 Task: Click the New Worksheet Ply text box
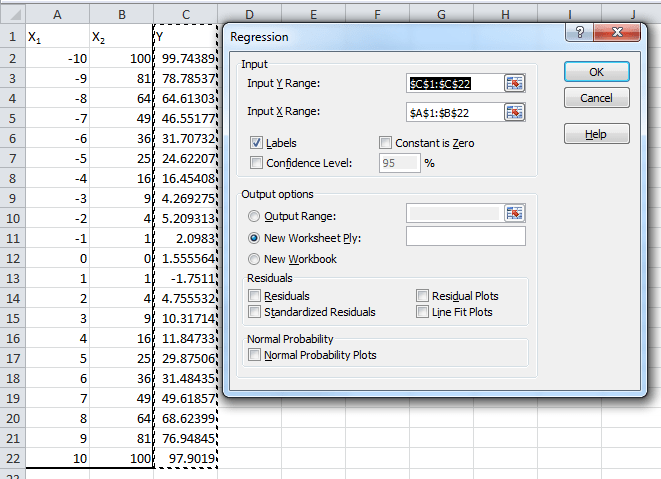pos(466,236)
